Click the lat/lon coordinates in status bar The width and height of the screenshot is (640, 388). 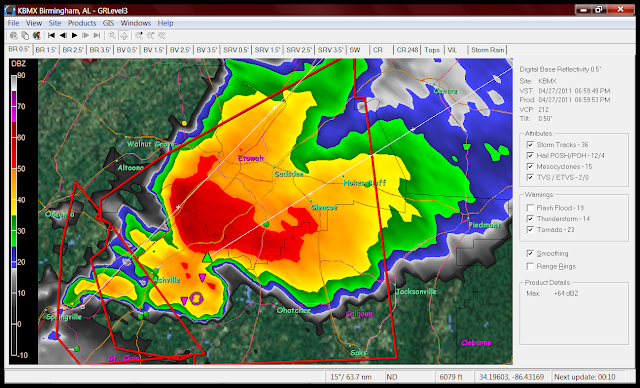point(511,377)
